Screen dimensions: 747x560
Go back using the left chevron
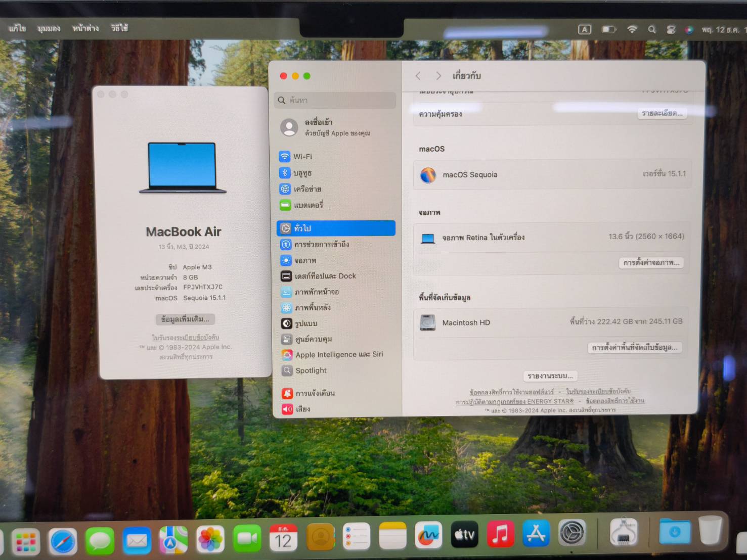coord(418,76)
